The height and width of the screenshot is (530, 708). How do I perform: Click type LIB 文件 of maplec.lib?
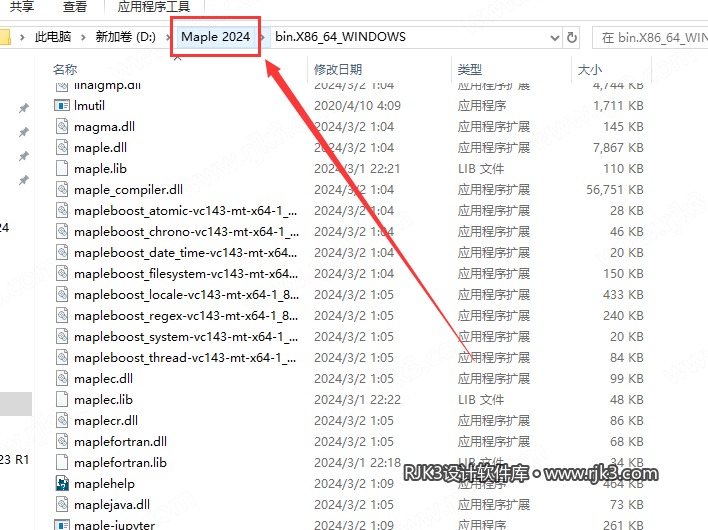tap(481, 400)
